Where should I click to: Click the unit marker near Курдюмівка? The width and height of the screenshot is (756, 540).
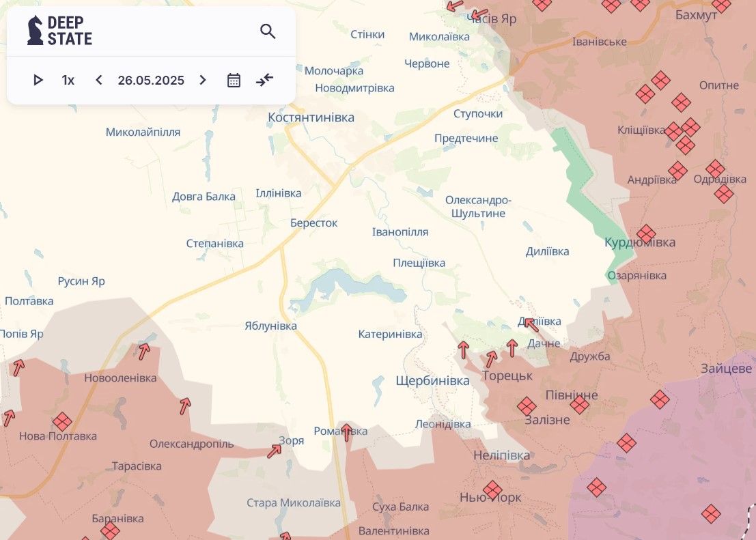point(646,234)
